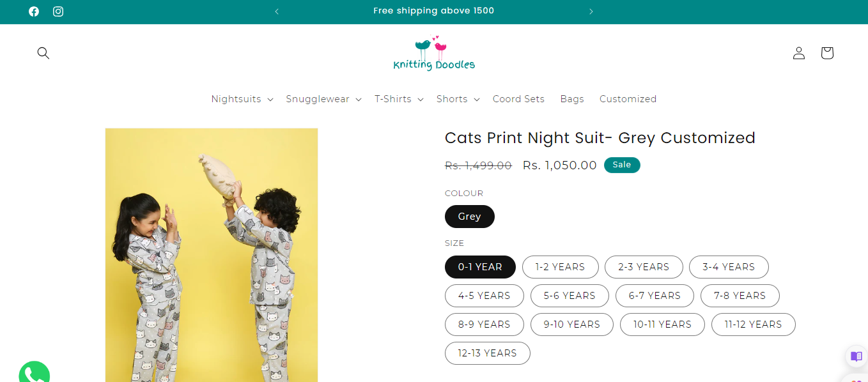
Task: Select the Grey colour option
Action: coord(469,217)
